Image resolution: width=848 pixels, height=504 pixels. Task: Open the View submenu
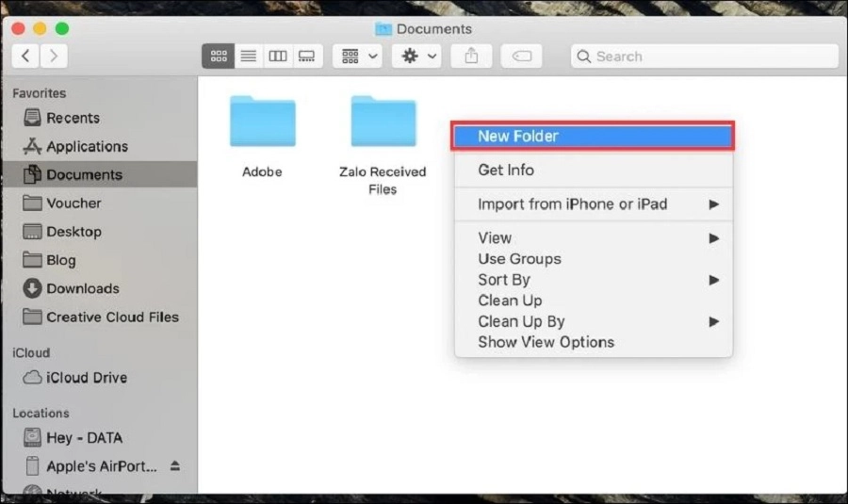click(x=594, y=238)
